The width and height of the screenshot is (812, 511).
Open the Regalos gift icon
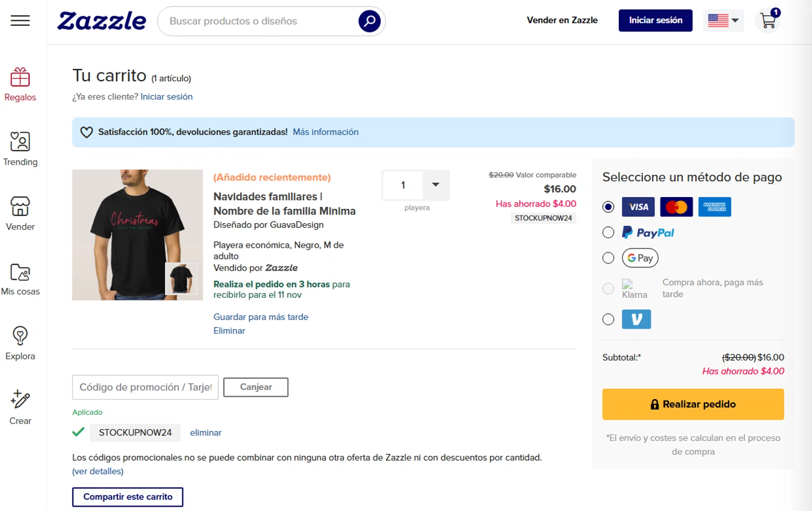(20, 78)
